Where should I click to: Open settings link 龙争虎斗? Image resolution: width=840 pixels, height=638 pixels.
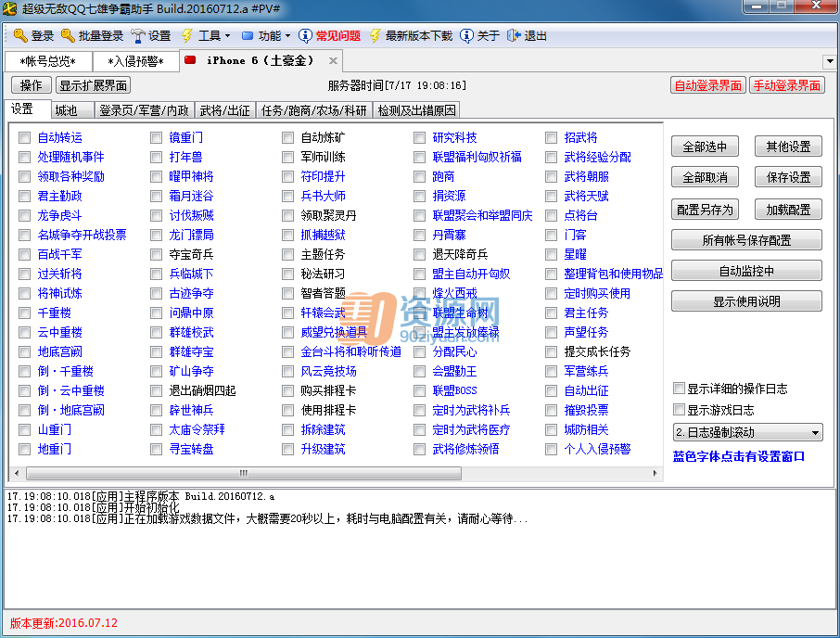point(59,215)
